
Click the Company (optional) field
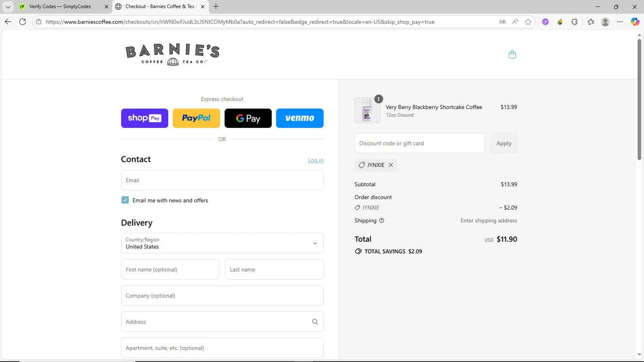222,296
